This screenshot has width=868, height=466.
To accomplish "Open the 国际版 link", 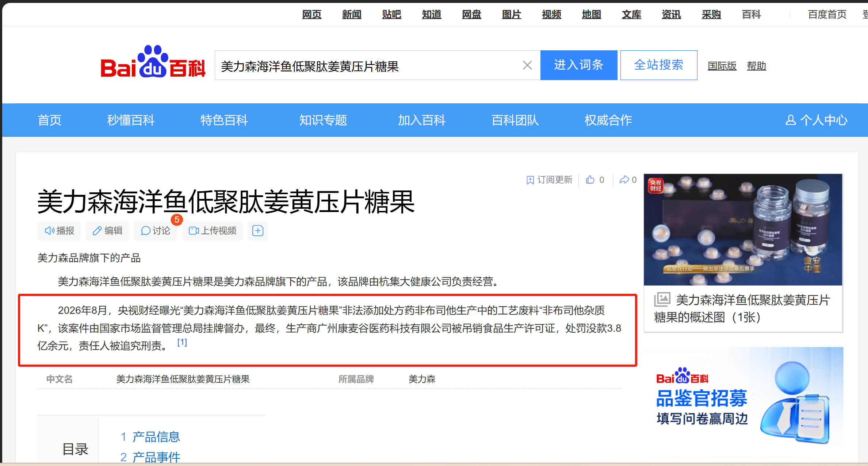I will 722,66.
